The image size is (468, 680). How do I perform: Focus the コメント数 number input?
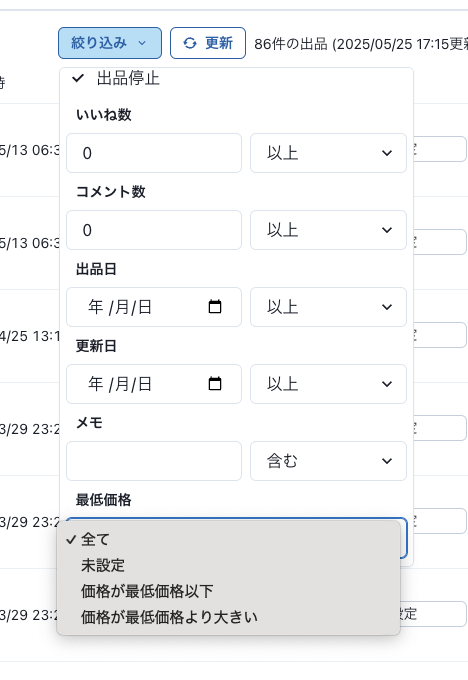(154, 230)
